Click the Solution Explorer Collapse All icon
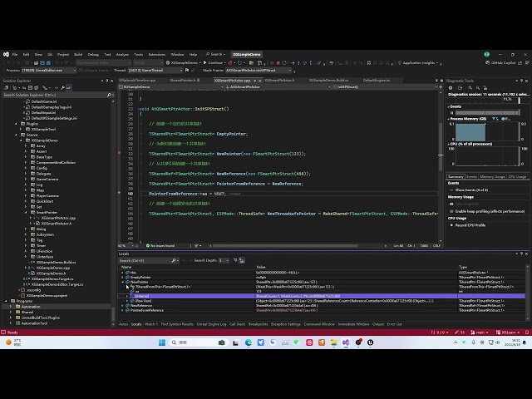This screenshot has width=532, height=399. point(30,88)
